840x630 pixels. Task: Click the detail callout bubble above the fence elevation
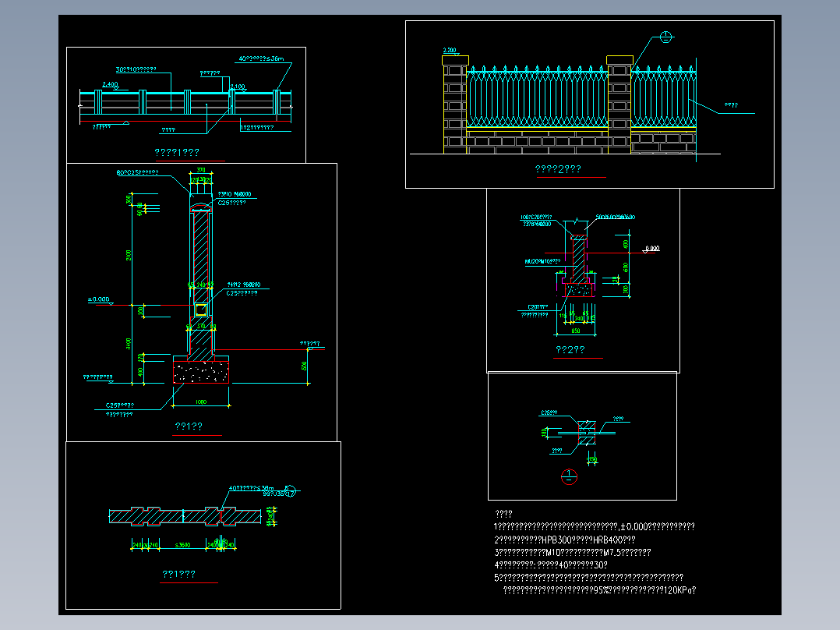pos(665,37)
